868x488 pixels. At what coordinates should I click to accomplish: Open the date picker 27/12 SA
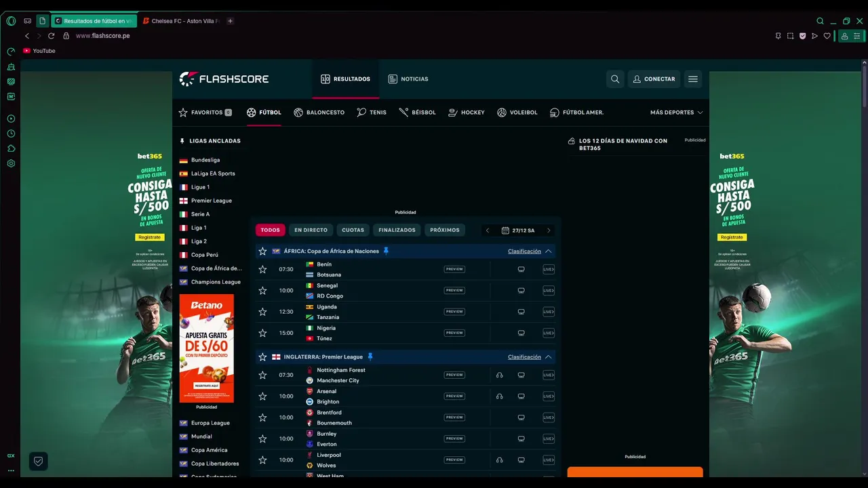point(518,230)
